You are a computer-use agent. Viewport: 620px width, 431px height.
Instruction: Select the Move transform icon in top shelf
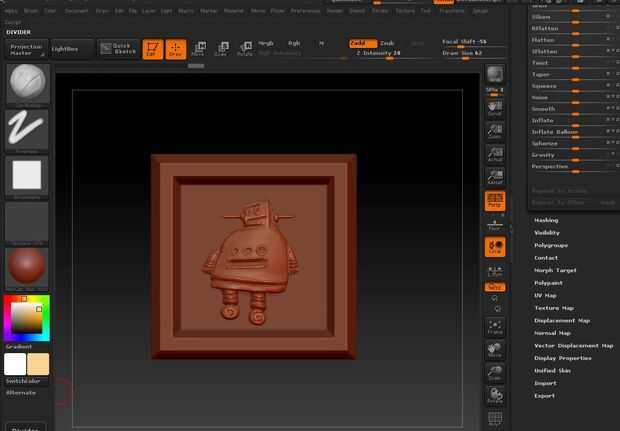click(198, 49)
